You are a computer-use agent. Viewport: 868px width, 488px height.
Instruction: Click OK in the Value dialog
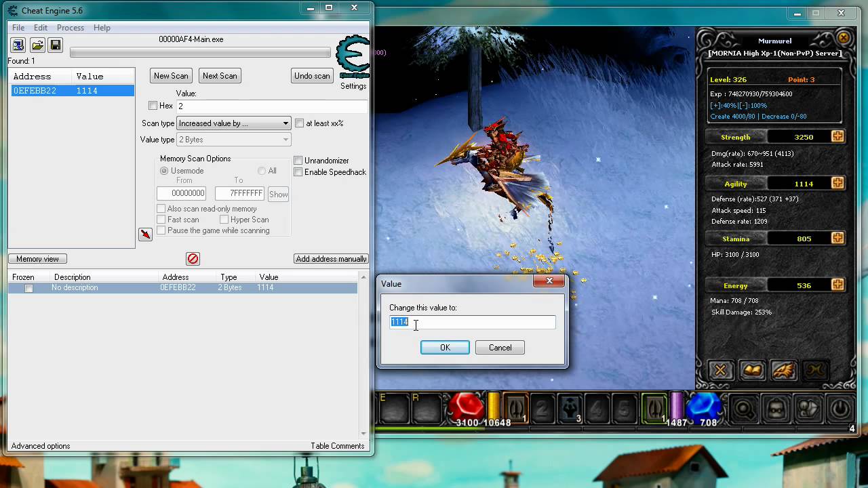445,348
